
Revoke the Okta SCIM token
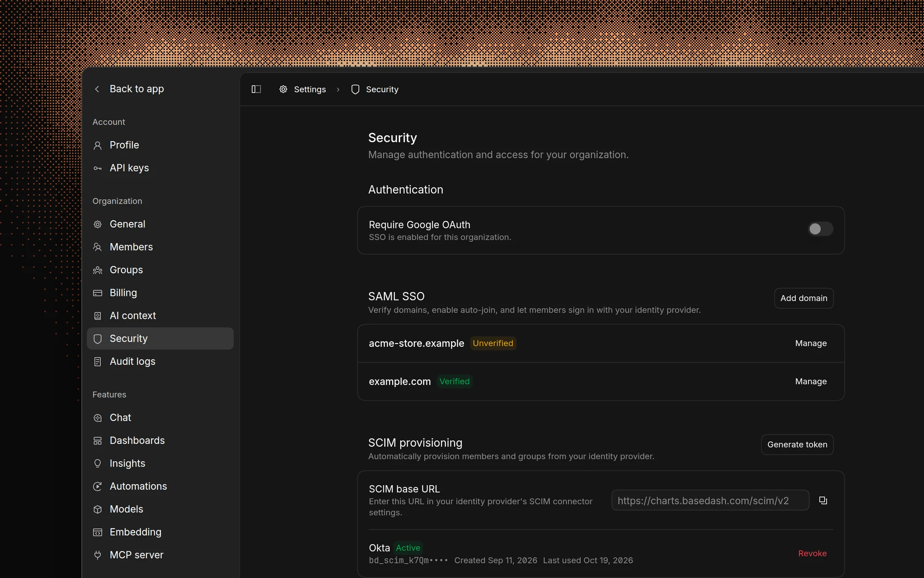click(x=813, y=553)
